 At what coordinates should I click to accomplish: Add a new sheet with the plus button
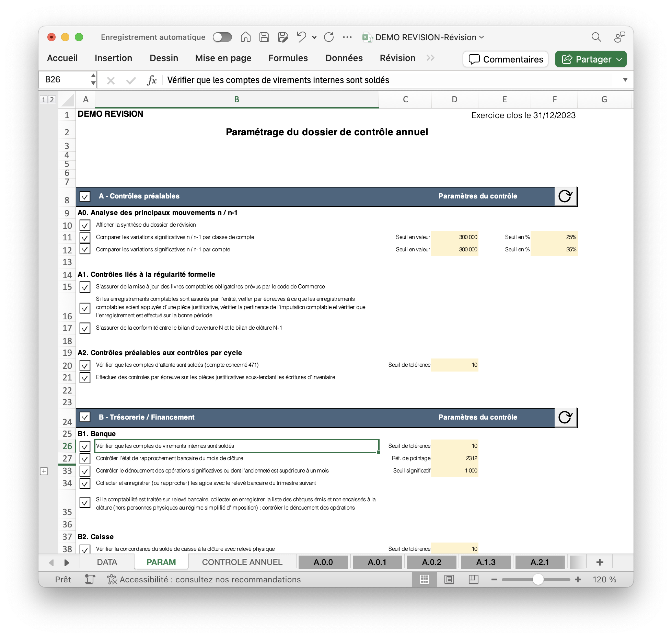[x=600, y=562]
